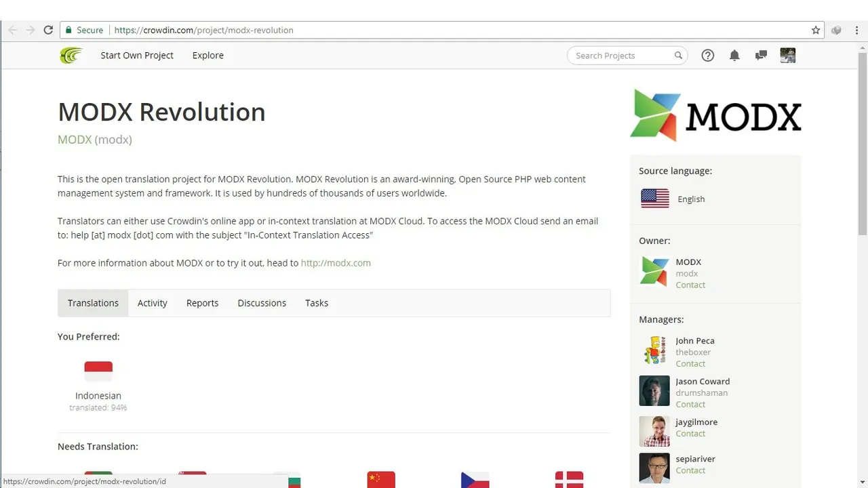Click the Jason Coward manager name
This screenshot has width=868, height=488.
703,382
